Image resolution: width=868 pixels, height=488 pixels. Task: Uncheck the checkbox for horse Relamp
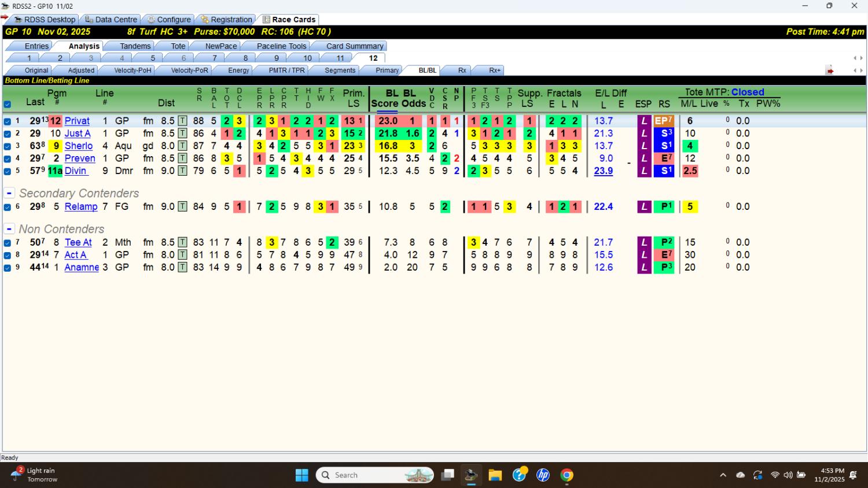click(x=8, y=207)
